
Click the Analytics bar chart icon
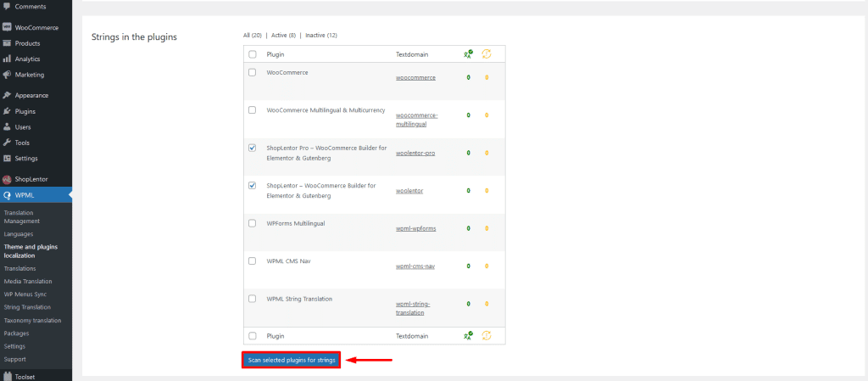7,59
